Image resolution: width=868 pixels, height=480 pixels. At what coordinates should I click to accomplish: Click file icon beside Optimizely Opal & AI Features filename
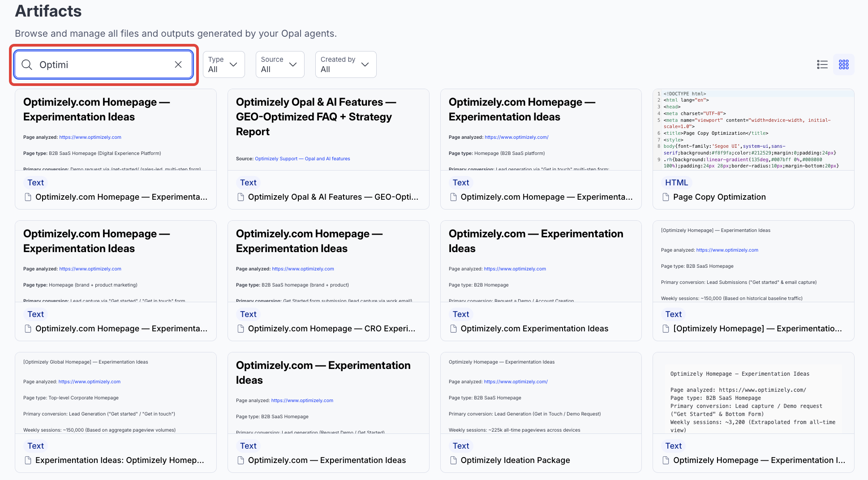241,197
